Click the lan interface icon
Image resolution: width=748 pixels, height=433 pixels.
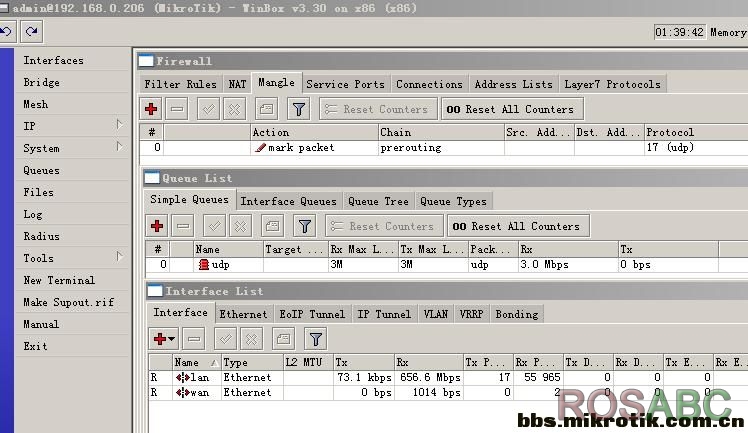tap(183, 378)
